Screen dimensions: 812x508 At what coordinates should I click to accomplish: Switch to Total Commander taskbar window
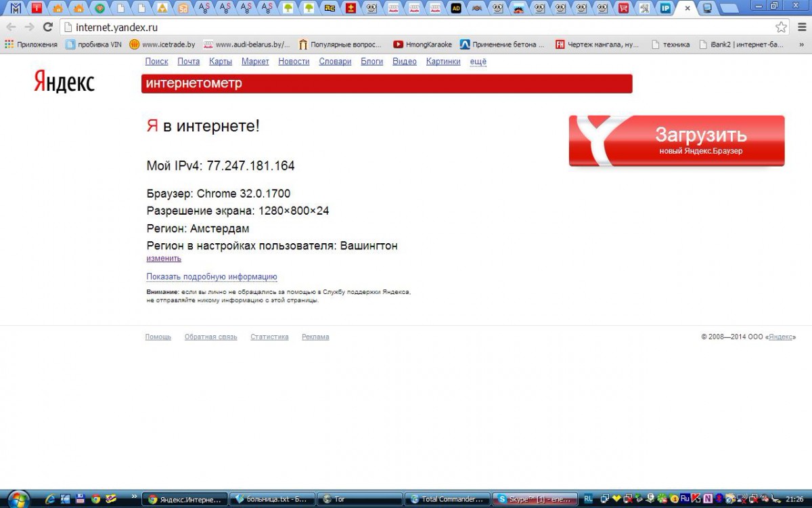pos(447,499)
